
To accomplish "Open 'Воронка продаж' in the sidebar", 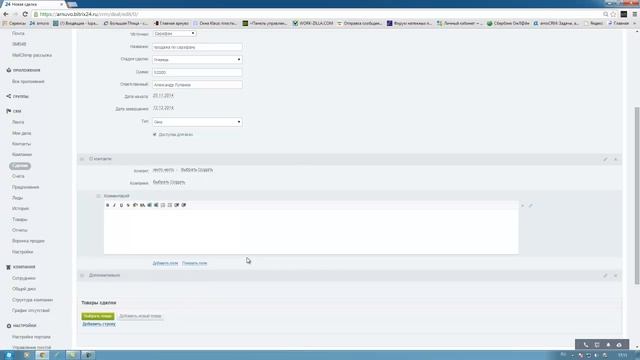I will coord(28,241).
